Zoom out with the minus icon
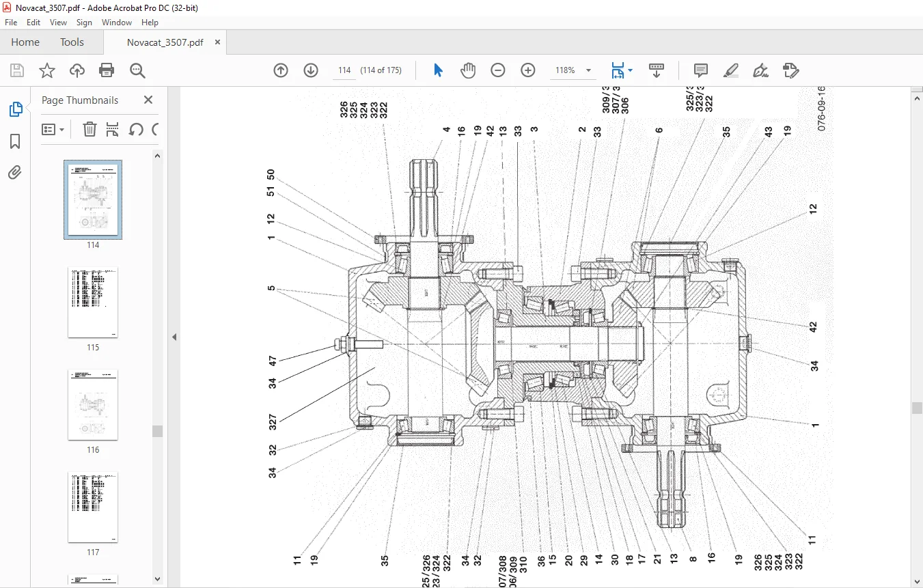 [x=498, y=70]
